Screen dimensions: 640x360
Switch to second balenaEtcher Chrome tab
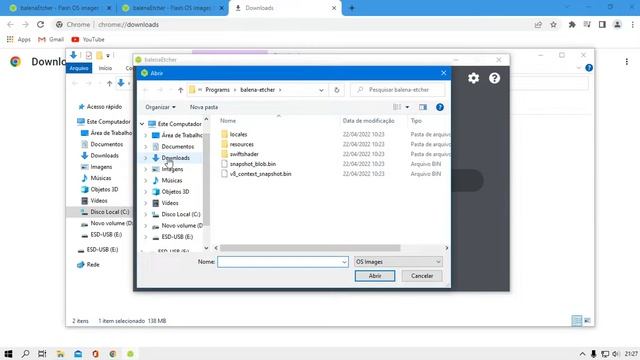172,8
